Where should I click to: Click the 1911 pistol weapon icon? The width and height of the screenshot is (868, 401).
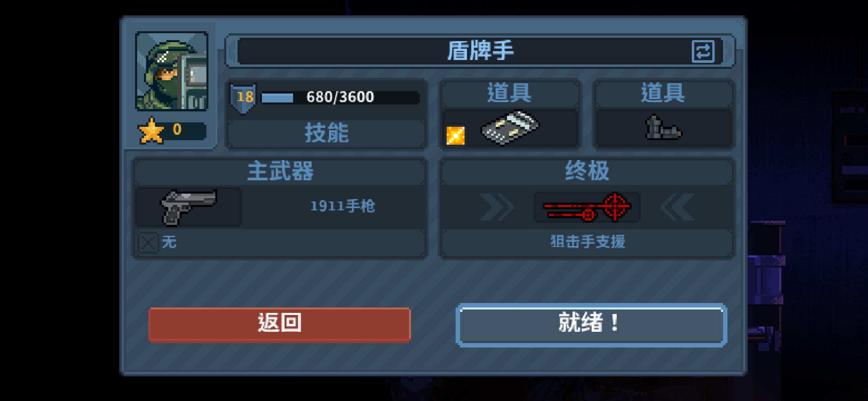click(x=189, y=207)
